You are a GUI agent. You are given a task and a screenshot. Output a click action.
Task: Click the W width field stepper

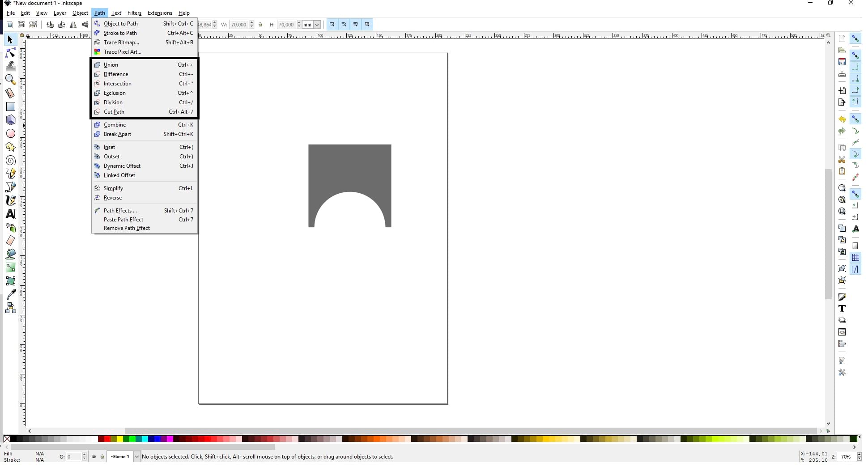252,25
